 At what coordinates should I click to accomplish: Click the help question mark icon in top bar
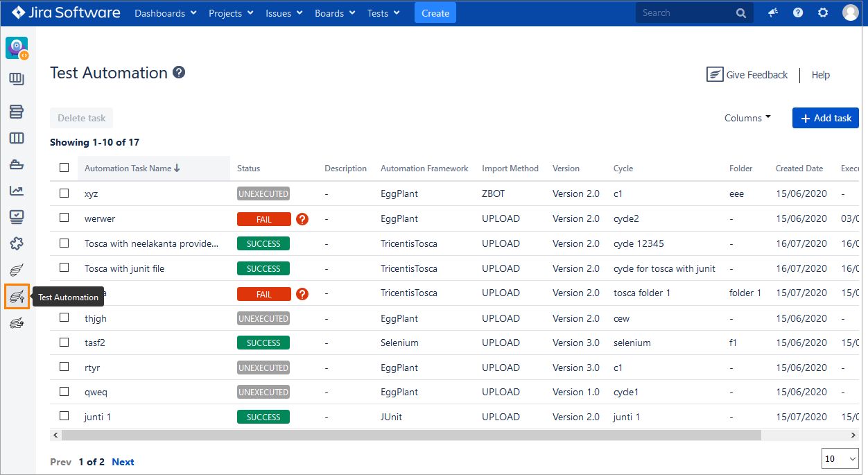pos(797,12)
